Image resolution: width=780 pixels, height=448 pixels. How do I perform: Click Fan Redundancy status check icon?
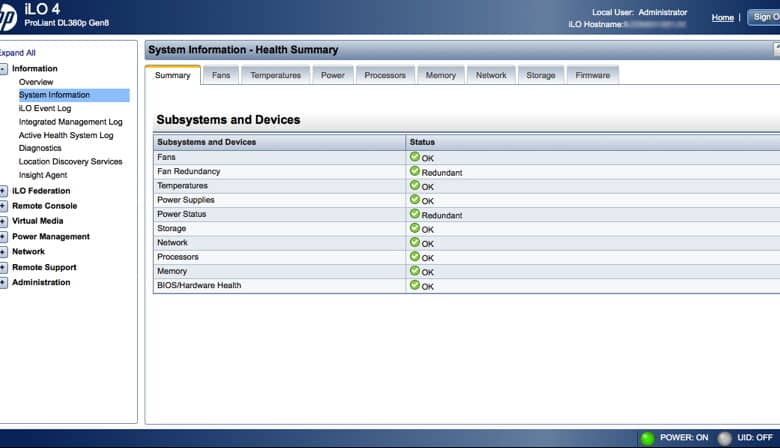pos(414,171)
